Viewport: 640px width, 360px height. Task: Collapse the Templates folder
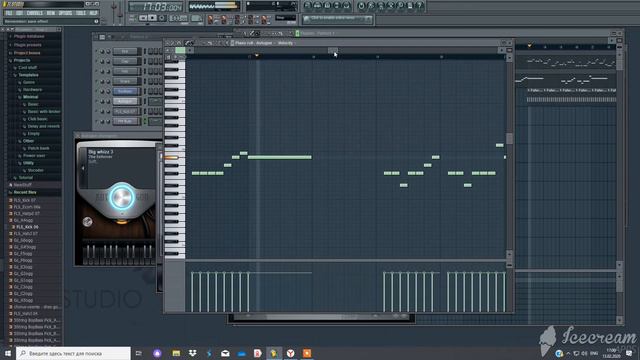pyautogui.click(x=28, y=75)
